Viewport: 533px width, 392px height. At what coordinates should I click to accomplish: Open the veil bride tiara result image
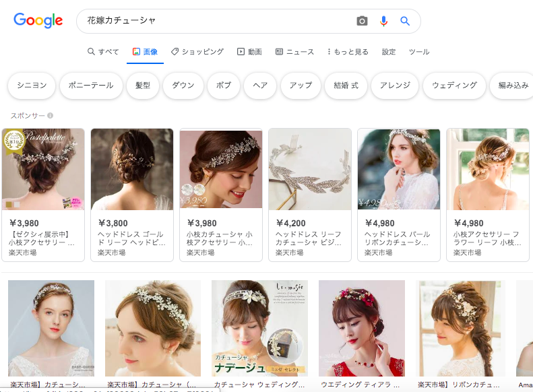pyautogui.click(x=51, y=328)
